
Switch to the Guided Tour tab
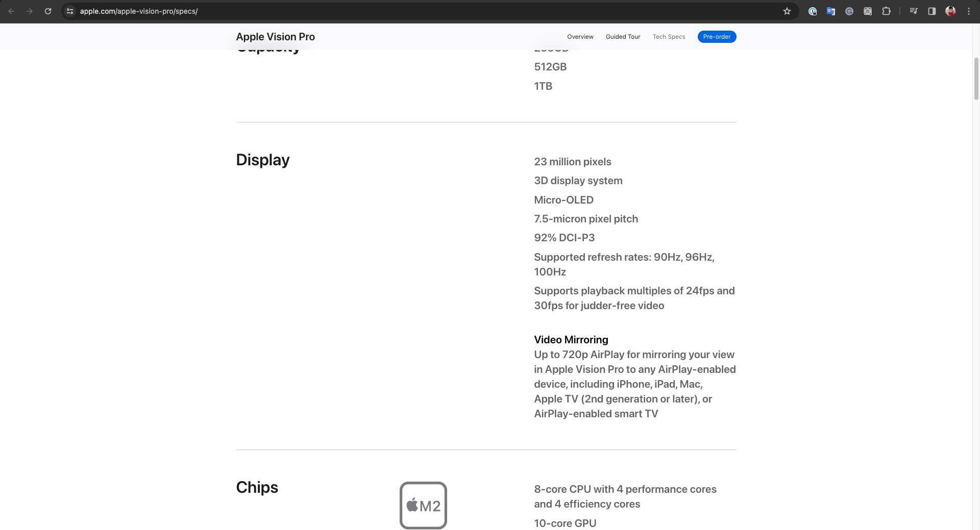pyautogui.click(x=623, y=37)
